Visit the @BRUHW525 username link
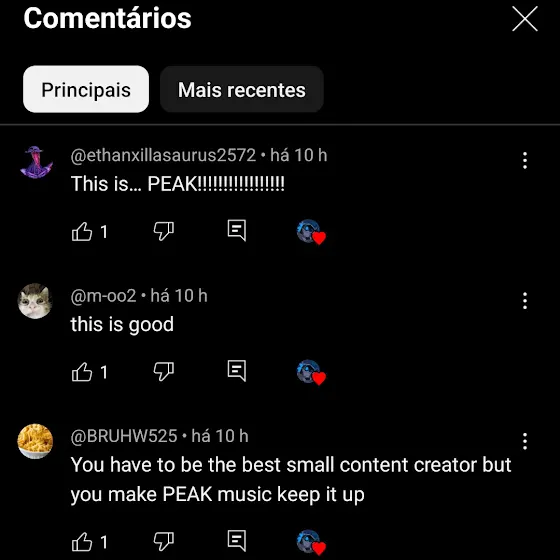Image resolution: width=560 pixels, height=560 pixels. [x=124, y=436]
